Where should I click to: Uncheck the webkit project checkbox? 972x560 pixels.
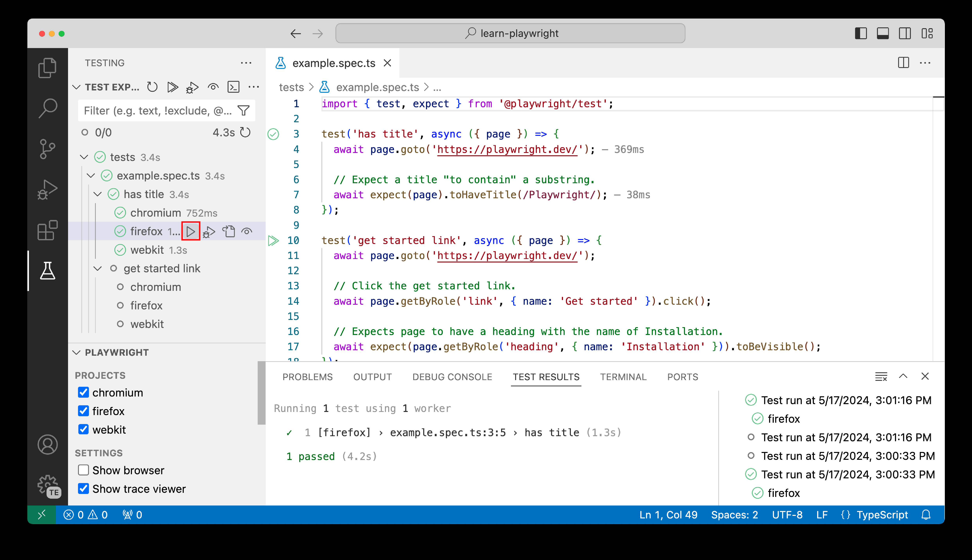click(x=83, y=430)
